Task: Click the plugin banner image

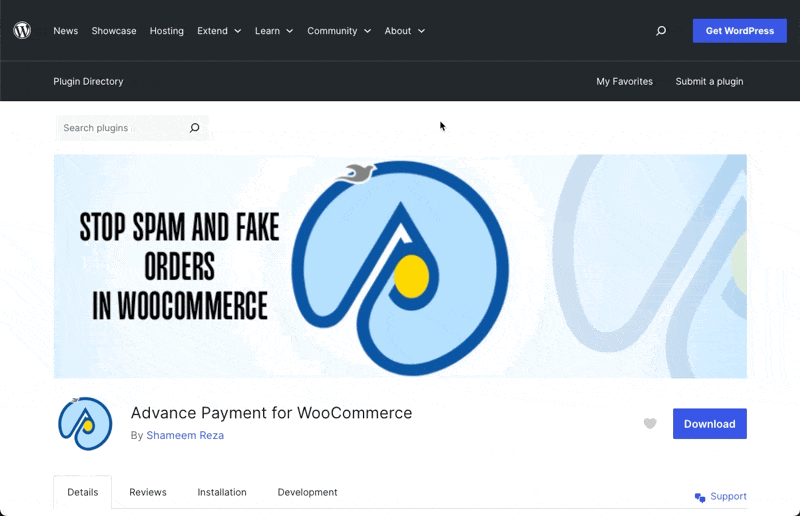Action: 400,266
